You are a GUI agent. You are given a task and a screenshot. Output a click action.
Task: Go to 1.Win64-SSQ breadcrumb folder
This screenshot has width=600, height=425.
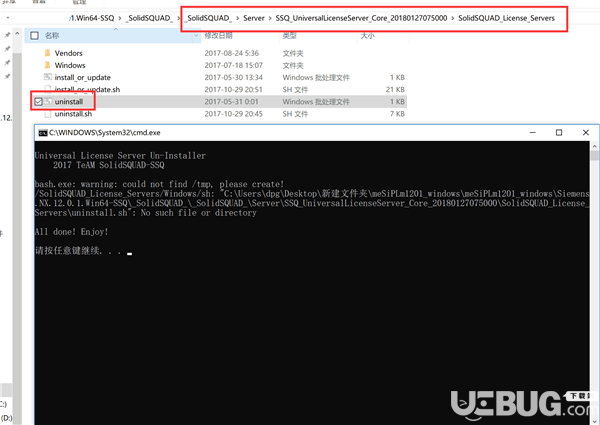(92, 18)
